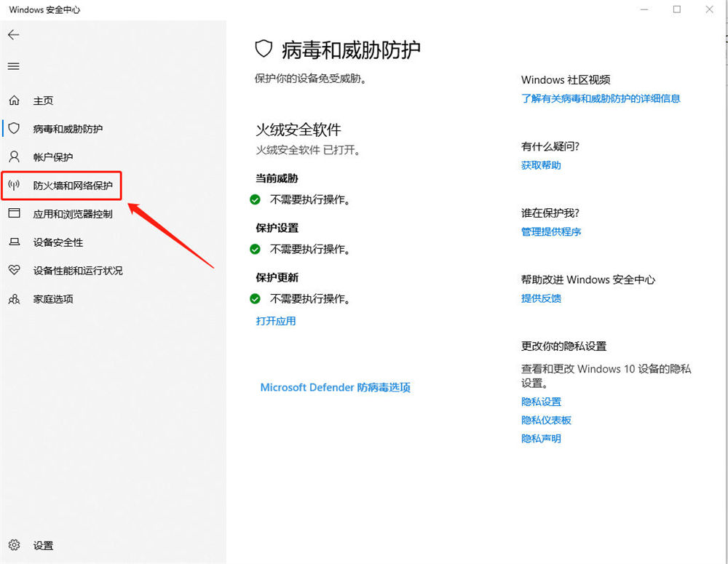728x564 pixels.
Task: Click the back arrow icon
Action: pyautogui.click(x=13, y=35)
